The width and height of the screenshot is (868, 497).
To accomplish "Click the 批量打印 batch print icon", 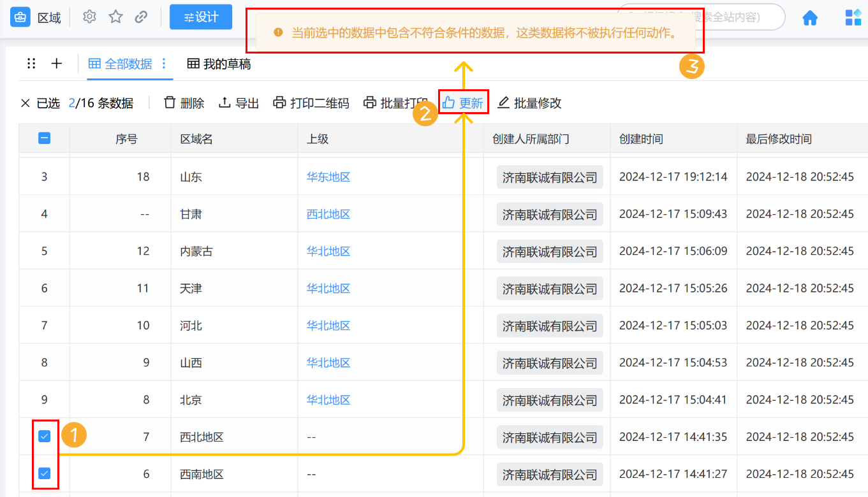I will [x=370, y=103].
